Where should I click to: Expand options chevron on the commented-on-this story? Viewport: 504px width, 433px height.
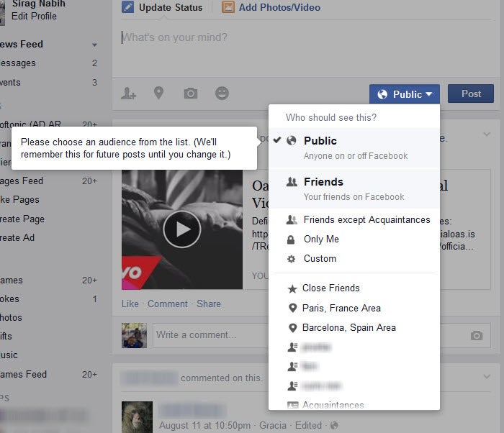487,376
